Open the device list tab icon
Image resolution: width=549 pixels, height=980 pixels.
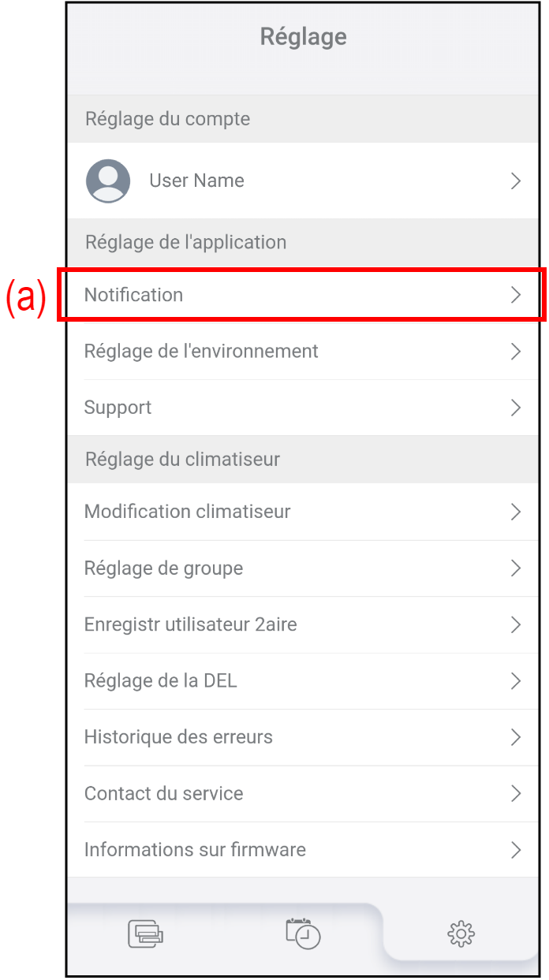pos(146,934)
